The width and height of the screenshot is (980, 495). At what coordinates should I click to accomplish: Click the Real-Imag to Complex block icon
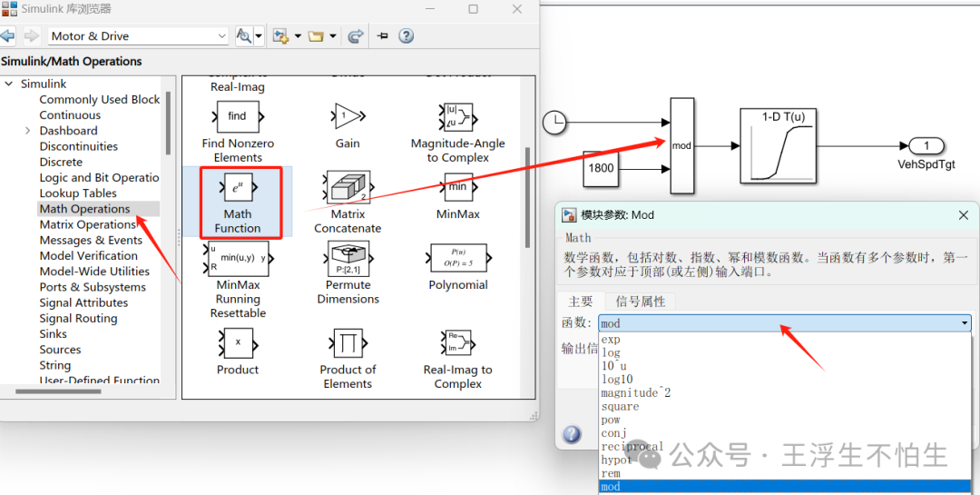tap(457, 343)
